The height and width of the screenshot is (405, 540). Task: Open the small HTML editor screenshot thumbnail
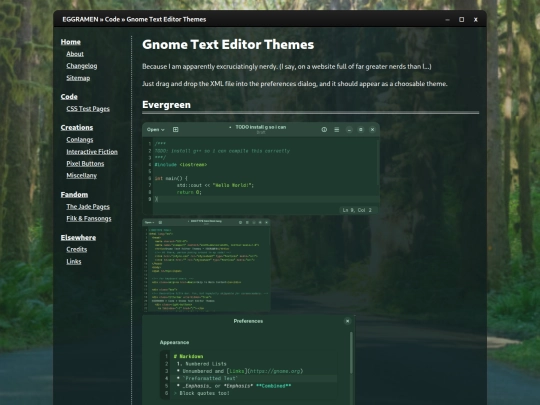point(206,265)
